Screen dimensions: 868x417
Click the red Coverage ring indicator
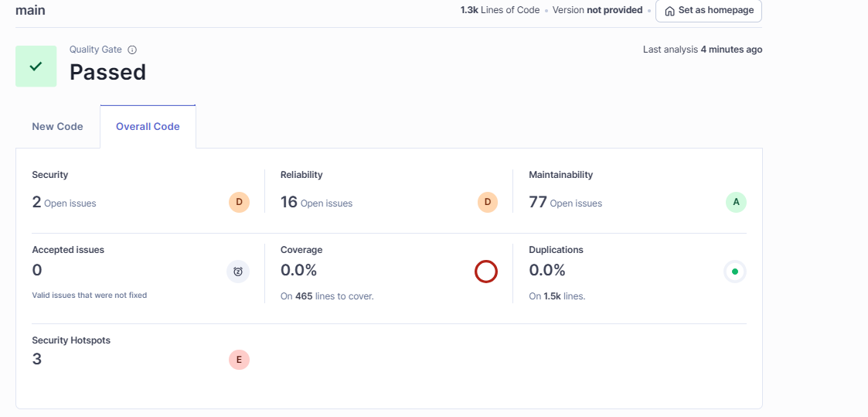485,272
